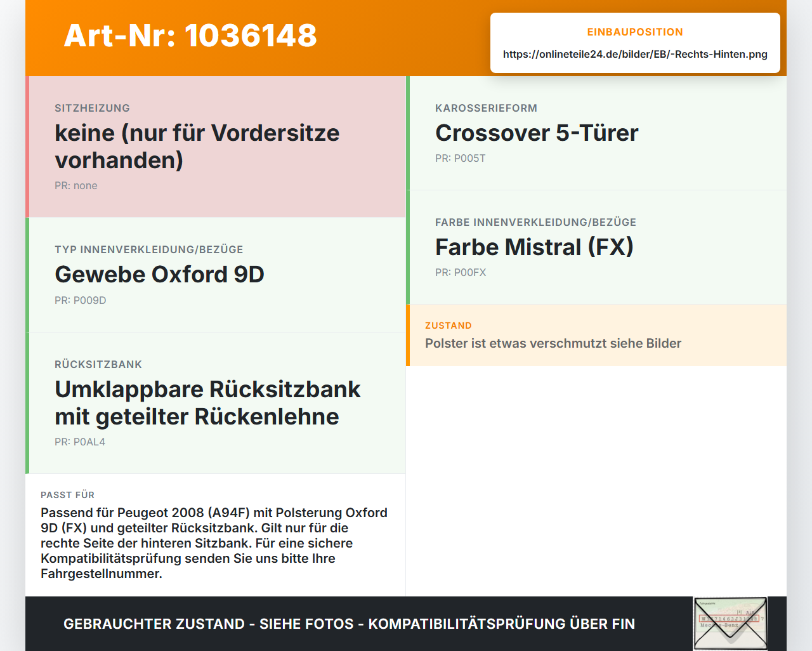
Task: Click the 'PR: P009D' code
Action: (81, 301)
